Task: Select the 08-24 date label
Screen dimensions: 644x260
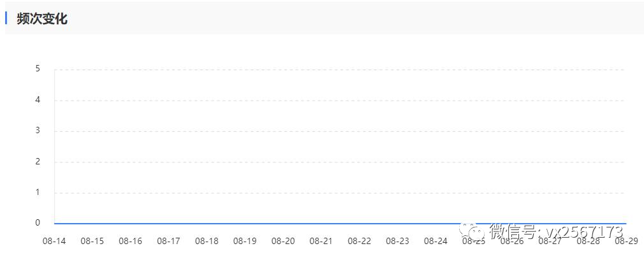Action: click(x=435, y=241)
